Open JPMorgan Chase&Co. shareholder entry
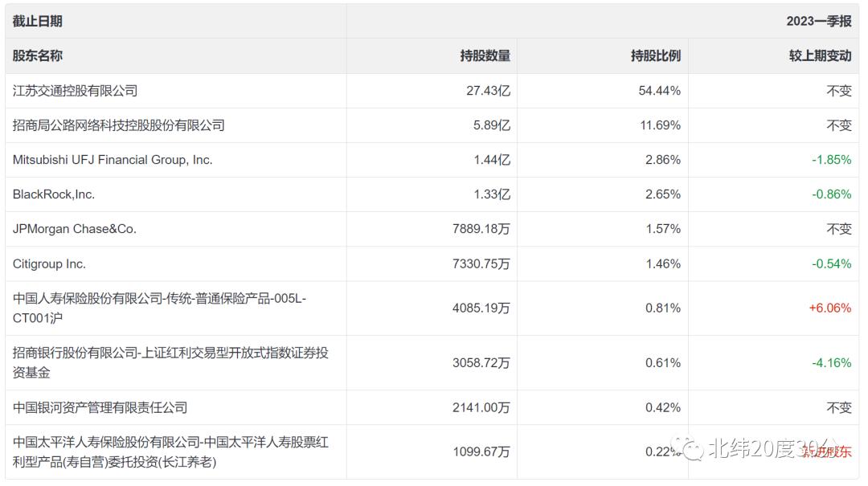The image size is (868, 486). click(75, 229)
